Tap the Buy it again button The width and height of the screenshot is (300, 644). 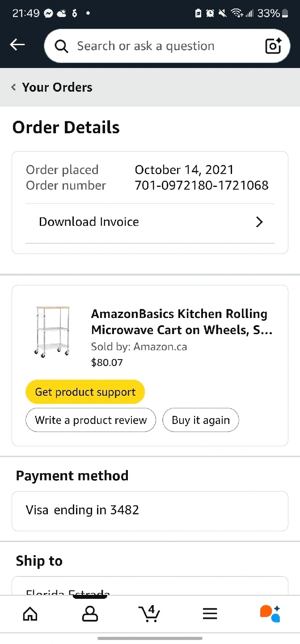tap(201, 420)
